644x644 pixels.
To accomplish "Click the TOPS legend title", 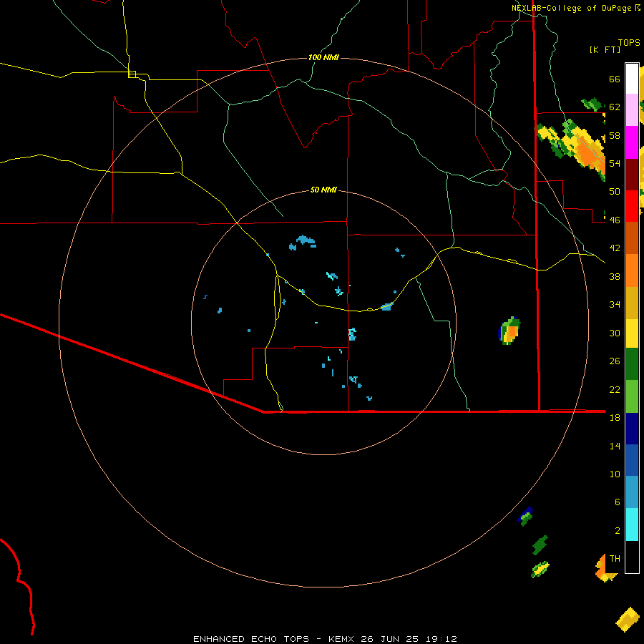I will (629, 42).
